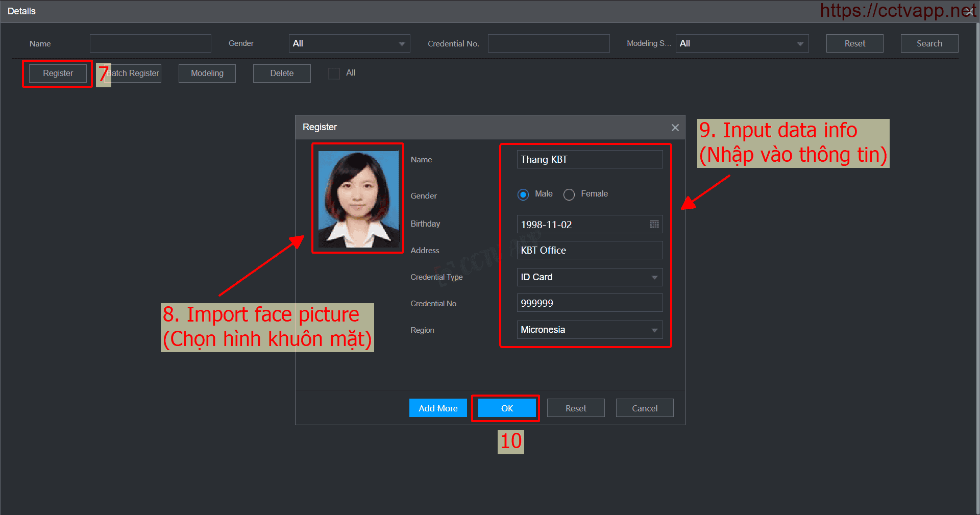Open the Region dropdown showing Micronesia
The height and width of the screenshot is (515, 980).
(x=590, y=330)
